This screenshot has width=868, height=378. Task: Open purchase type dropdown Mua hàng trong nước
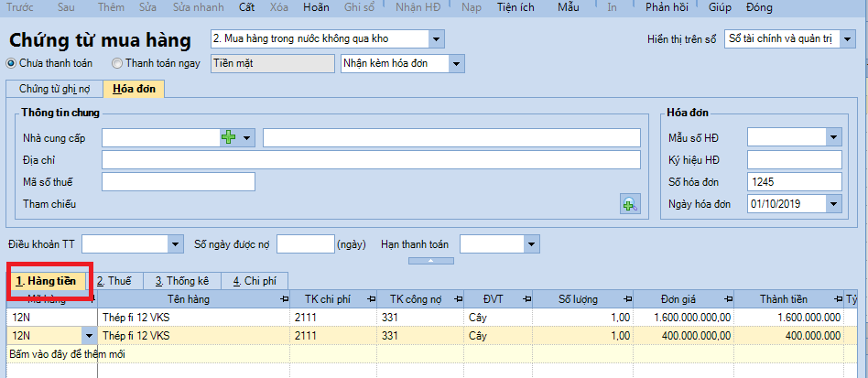pyautogui.click(x=436, y=39)
